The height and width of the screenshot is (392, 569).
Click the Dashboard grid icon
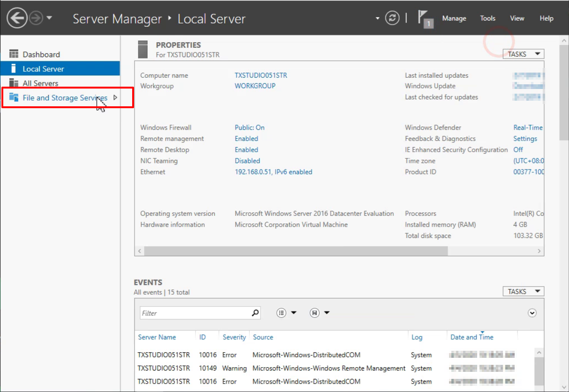click(x=14, y=54)
